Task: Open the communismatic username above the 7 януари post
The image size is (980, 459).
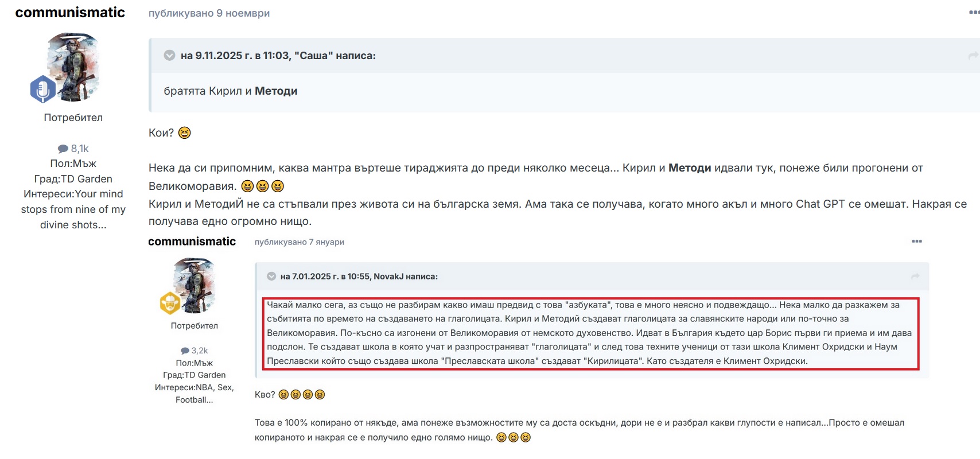Action: 192,242
